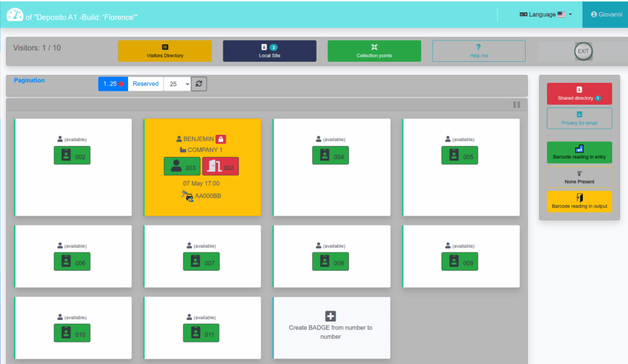
Task: Click the refresh icon button
Action: pos(199,84)
